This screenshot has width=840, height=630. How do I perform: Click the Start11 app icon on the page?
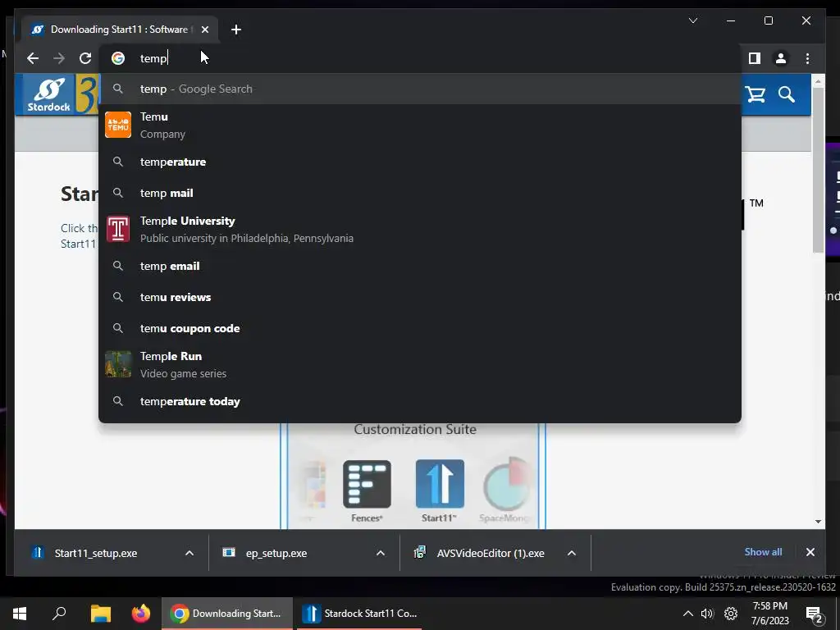click(440, 484)
